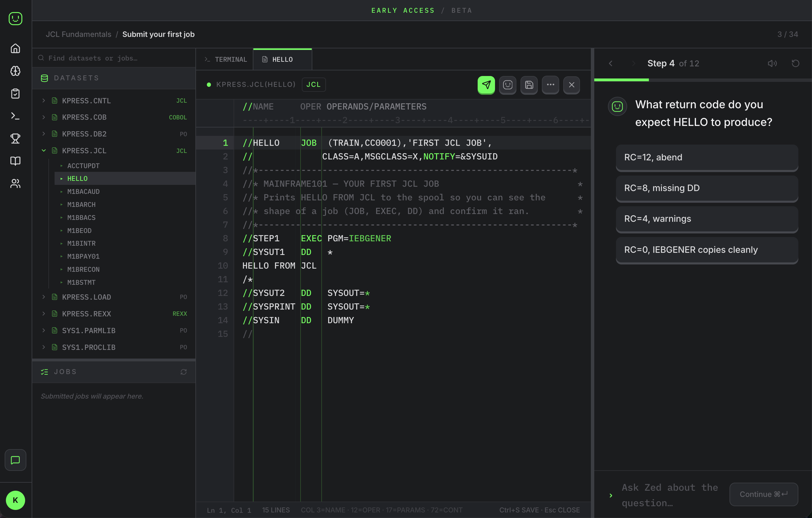Image resolution: width=812 pixels, height=518 pixels.
Task: Open the trophy achievements sidebar icon
Action: [x=15, y=138]
